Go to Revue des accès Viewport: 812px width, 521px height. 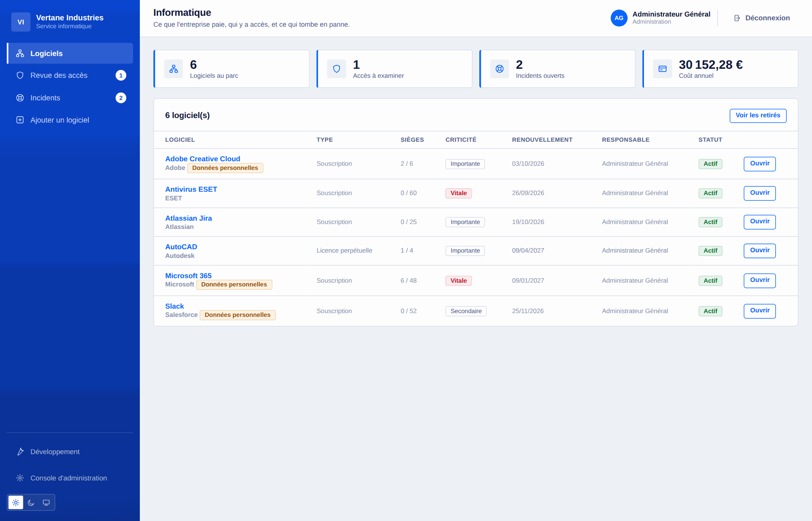[70, 75]
